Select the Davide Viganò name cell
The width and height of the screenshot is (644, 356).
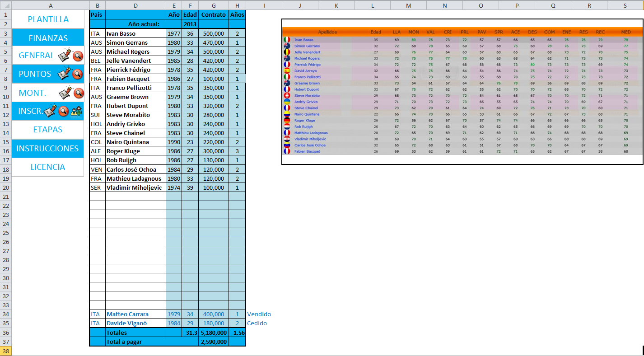pos(135,323)
